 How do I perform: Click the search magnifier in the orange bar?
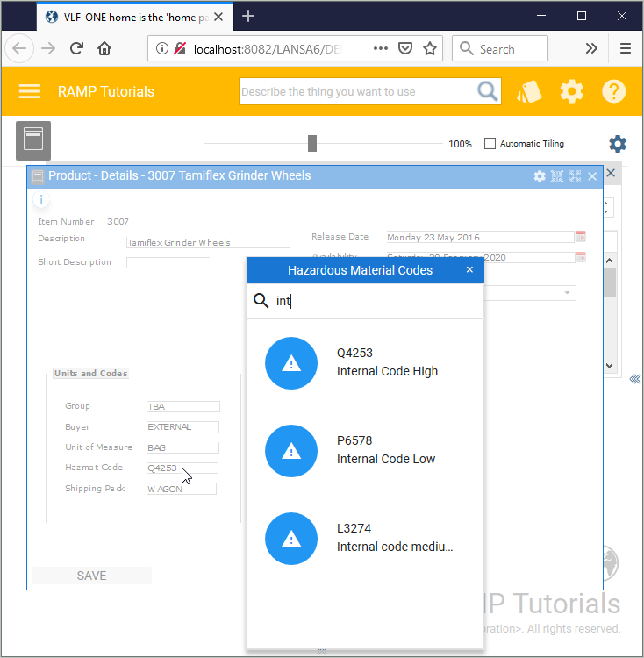click(x=487, y=91)
